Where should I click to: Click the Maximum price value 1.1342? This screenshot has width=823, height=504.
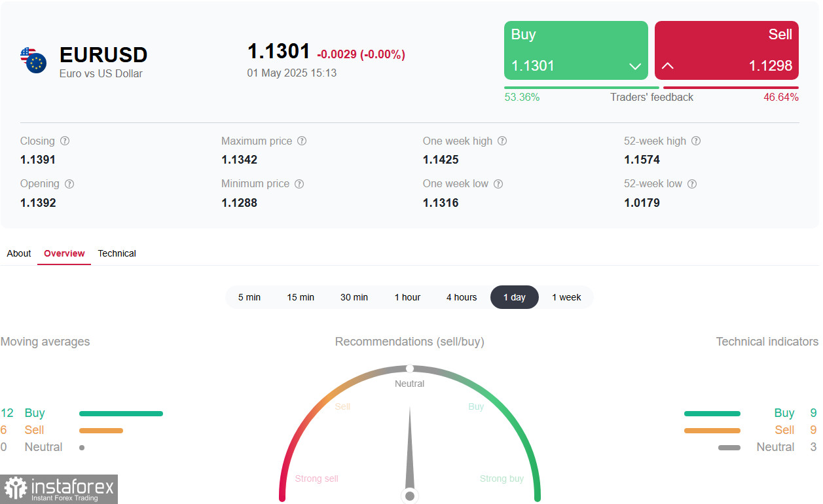[x=240, y=160]
